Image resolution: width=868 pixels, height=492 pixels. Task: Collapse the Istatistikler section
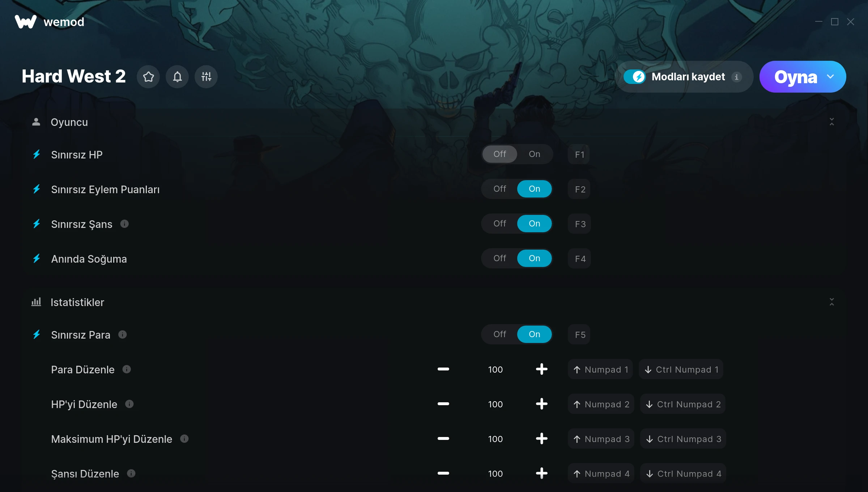coord(831,302)
